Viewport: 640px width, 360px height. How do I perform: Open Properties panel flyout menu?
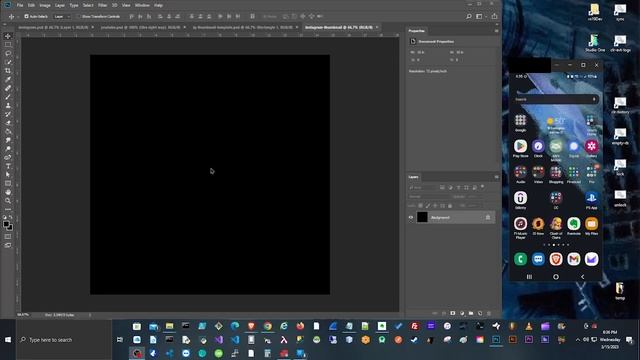pos(496,31)
